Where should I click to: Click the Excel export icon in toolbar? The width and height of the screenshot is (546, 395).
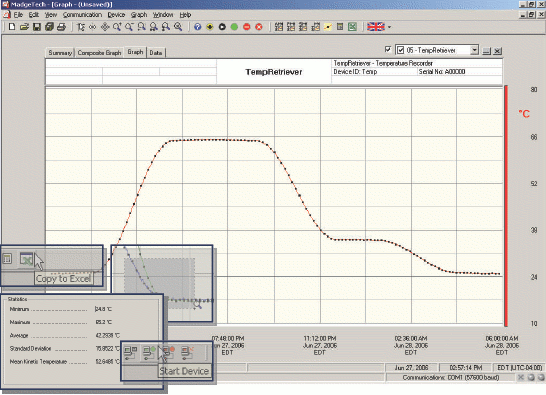(x=352, y=27)
